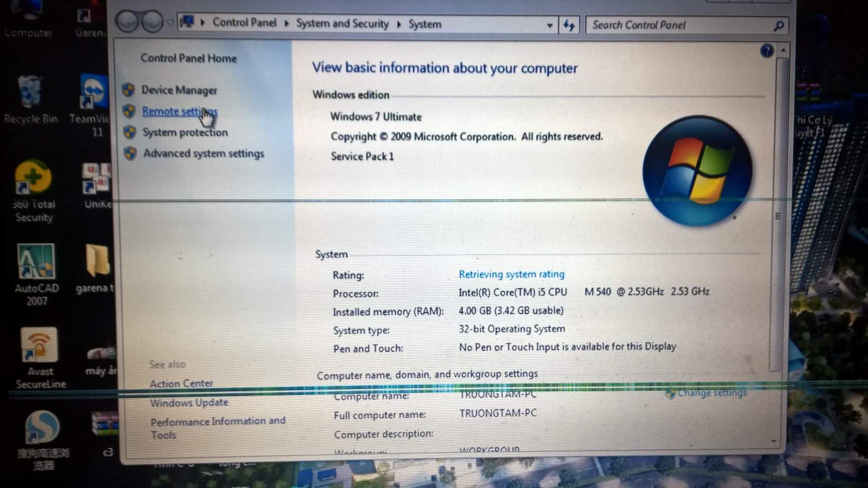Viewport: 868px width, 488px height.
Task: Select '4.00 GB (3.42 GB usable)' value
Action: [x=511, y=310]
